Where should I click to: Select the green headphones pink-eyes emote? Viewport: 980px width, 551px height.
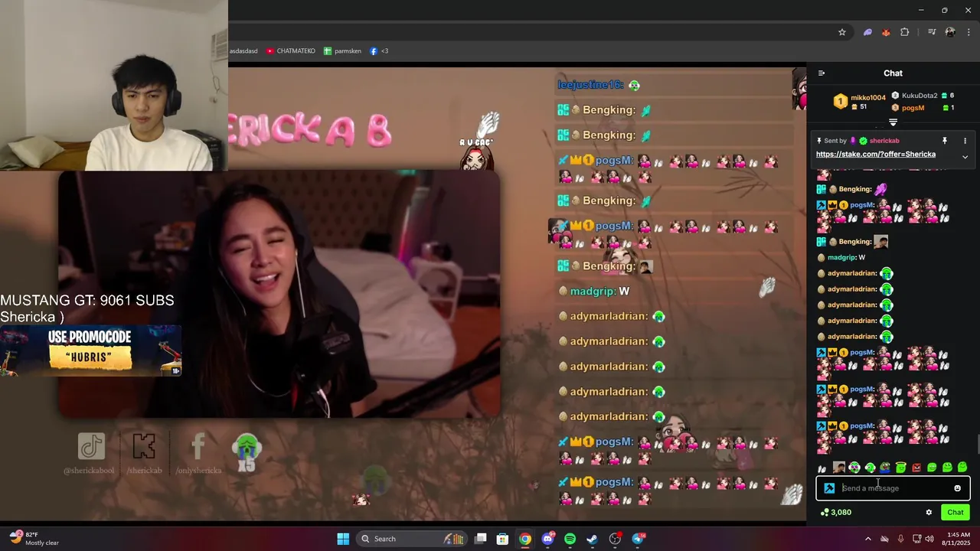pos(854,468)
